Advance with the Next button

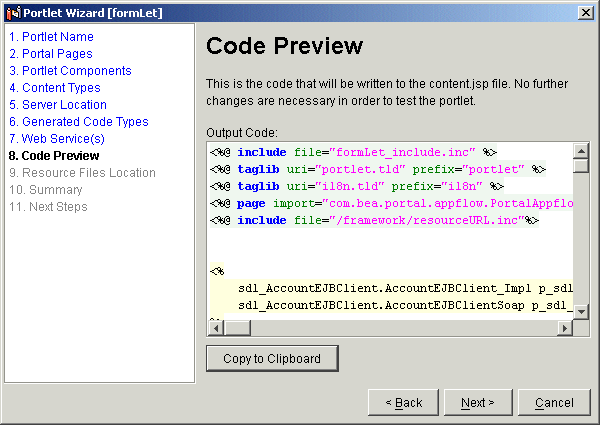click(x=478, y=402)
